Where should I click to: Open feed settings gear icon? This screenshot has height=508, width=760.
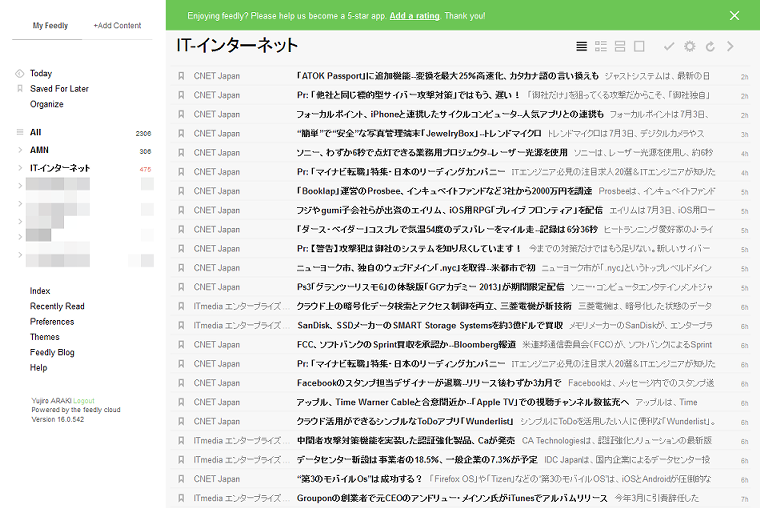(689, 47)
